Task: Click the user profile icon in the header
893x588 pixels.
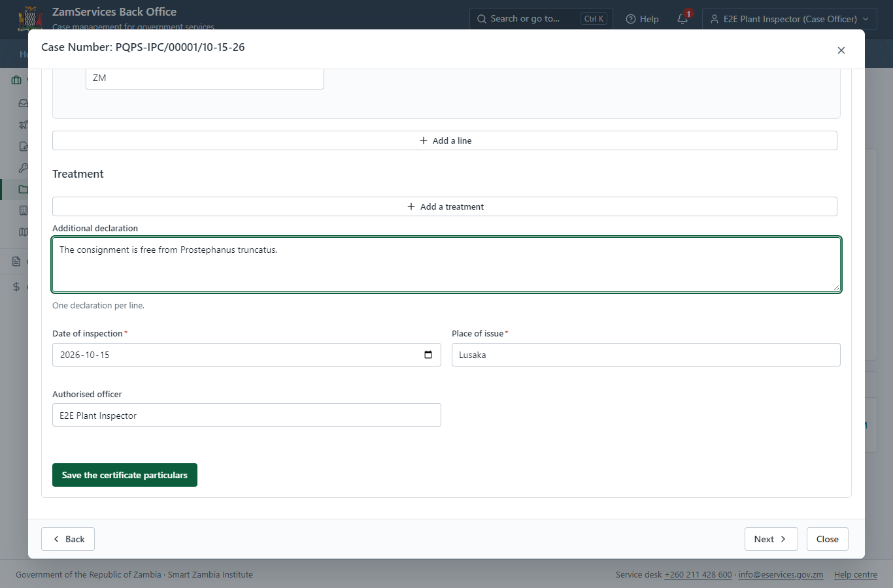Action: [715, 19]
